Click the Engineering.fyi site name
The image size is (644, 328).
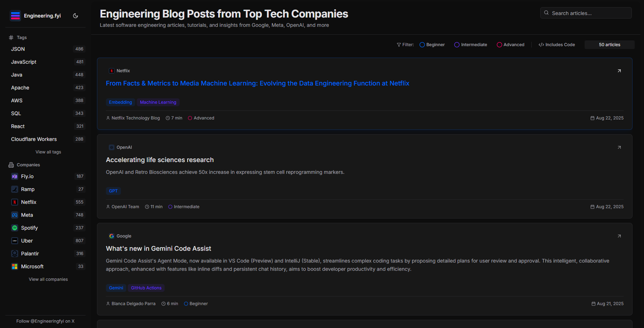(x=42, y=16)
